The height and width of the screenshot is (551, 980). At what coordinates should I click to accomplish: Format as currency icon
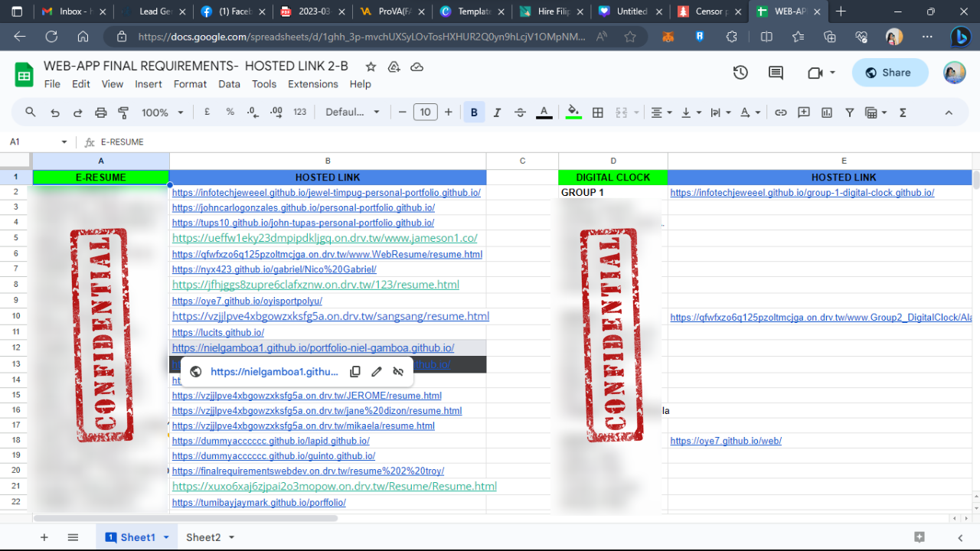[207, 112]
